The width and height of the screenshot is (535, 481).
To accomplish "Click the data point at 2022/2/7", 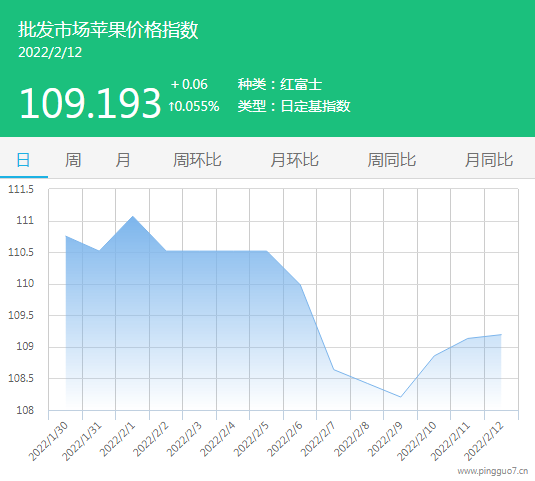I will [x=333, y=369].
